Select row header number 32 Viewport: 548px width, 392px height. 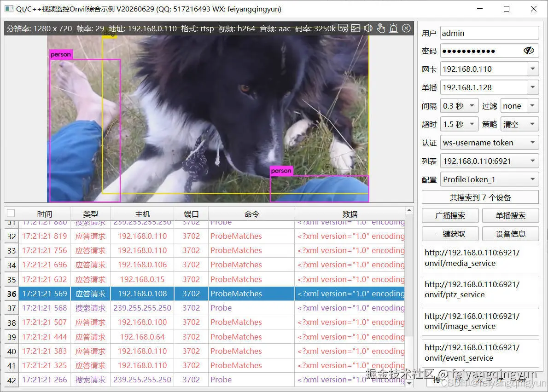pyautogui.click(x=12, y=236)
